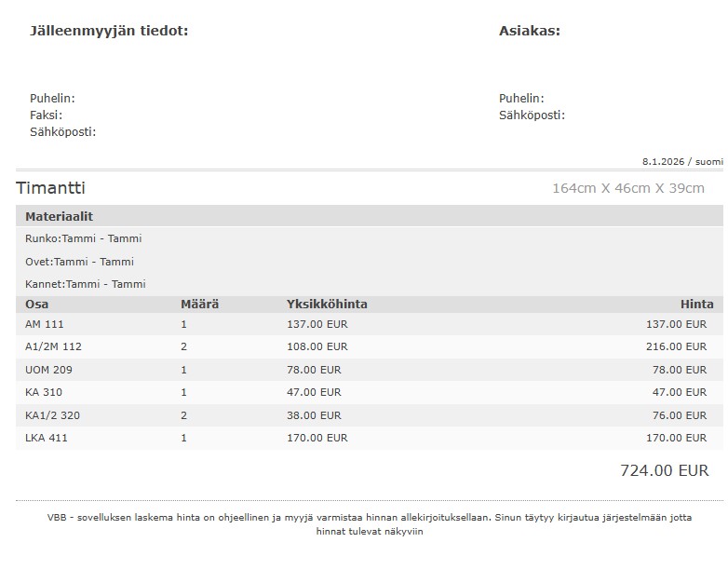728x583 pixels.
Task: Click the Jälleenmyyjän tiedot heading
Action: pos(109,31)
